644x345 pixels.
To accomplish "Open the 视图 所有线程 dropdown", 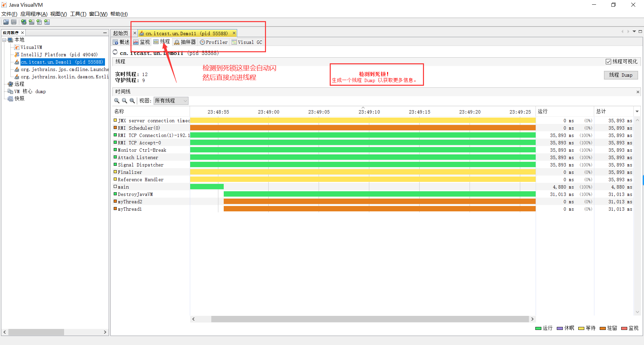I will tap(171, 101).
